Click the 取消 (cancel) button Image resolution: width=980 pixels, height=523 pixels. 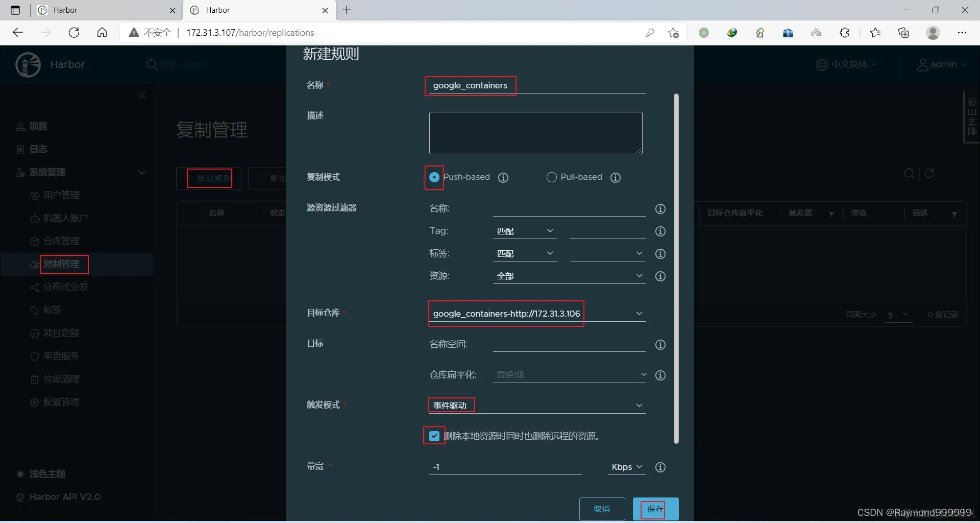coord(602,509)
